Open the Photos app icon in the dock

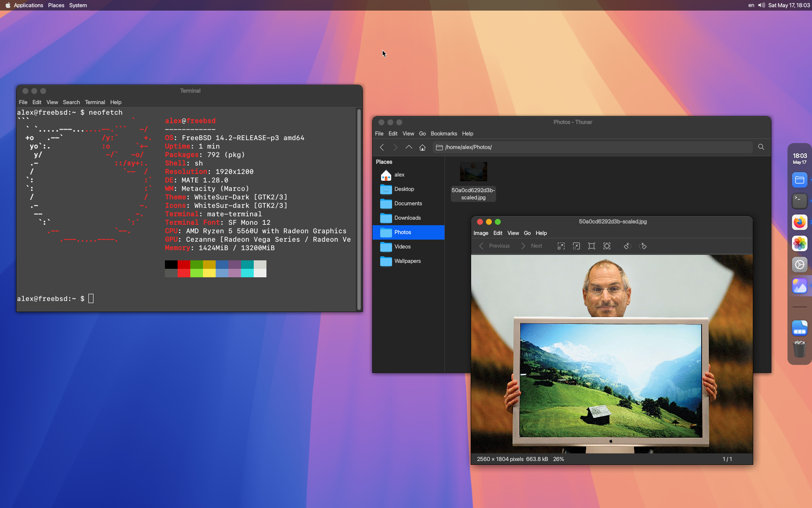point(800,243)
